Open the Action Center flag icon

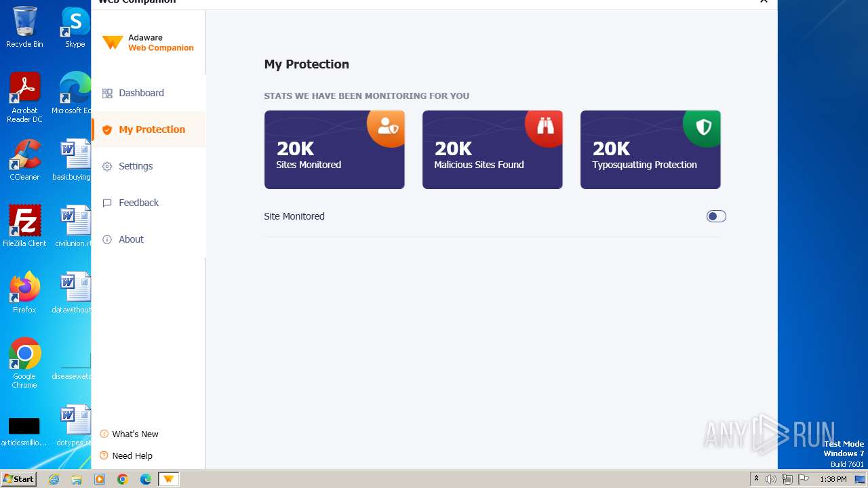pyautogui.click(x=804, y=479)
